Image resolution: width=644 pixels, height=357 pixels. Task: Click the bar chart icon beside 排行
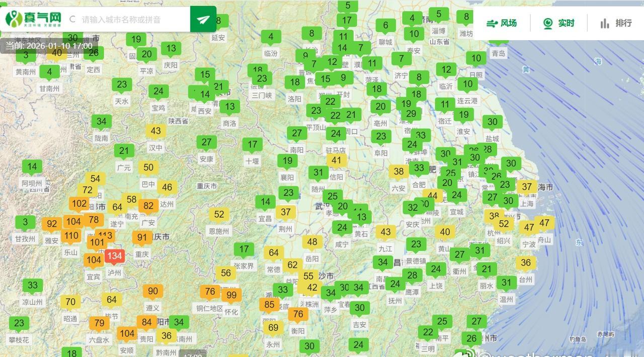pyautogui.click(x=605, y=23)
